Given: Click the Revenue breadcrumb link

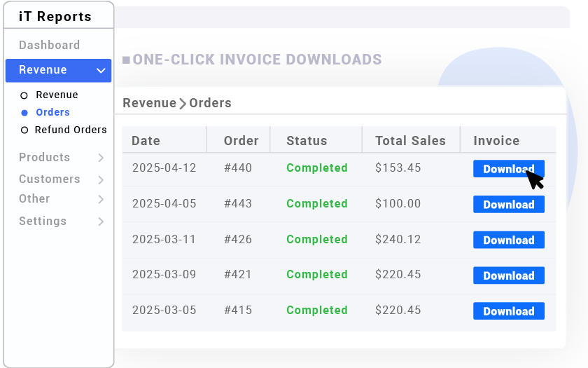Looking at the screenshot, I should pos(149,103).
